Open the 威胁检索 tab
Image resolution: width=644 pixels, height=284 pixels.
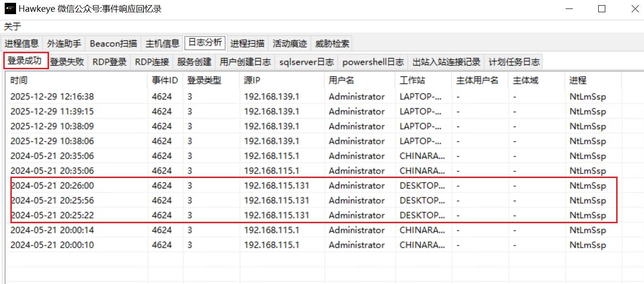click(332, 44)
